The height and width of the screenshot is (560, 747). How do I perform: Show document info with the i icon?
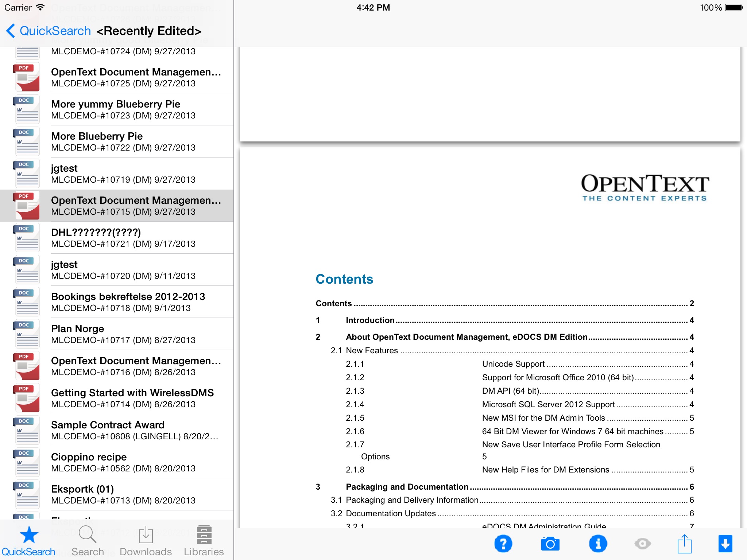point(598,544)
